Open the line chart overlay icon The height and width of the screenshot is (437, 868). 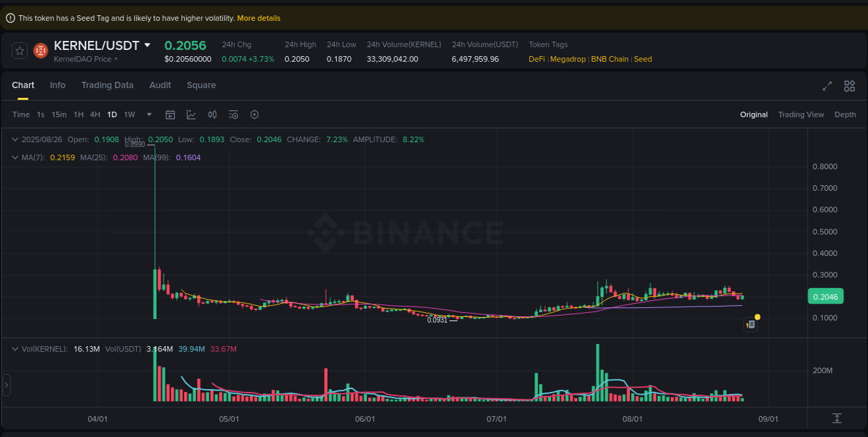pyautogui.click(x=191, y=114)
